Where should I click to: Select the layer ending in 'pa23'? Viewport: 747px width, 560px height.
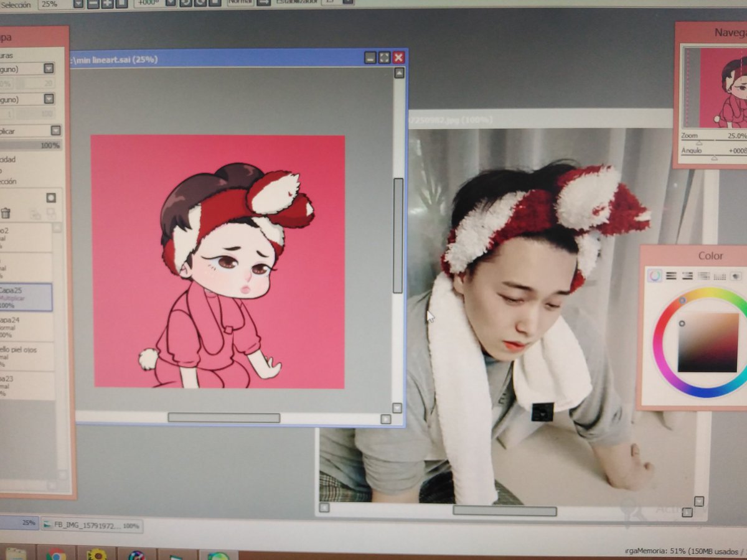pos(26,386)
